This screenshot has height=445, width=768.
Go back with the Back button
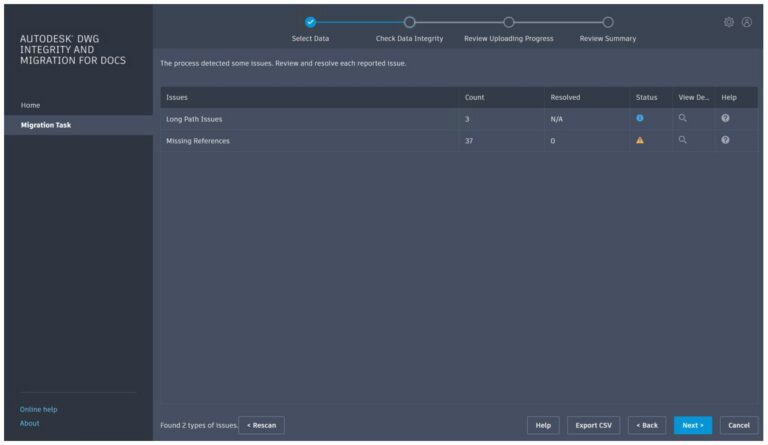pyautogui.click(x=647, y=425)
